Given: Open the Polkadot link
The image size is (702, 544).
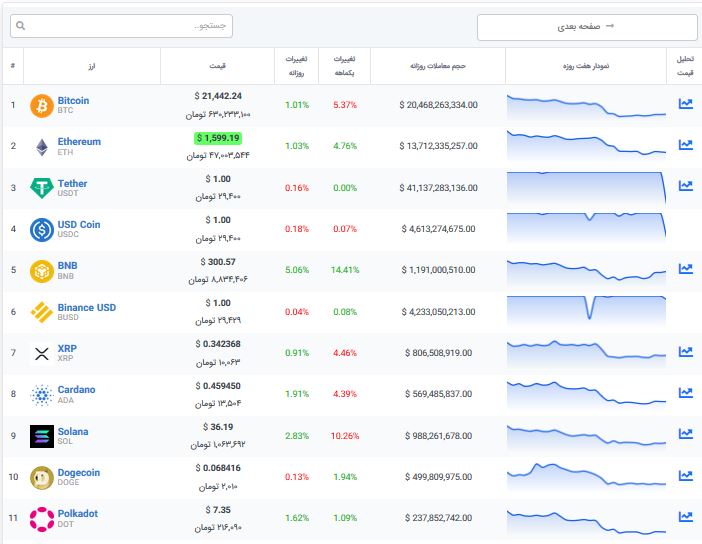Looking at the screenshot, I should point(78,514).
